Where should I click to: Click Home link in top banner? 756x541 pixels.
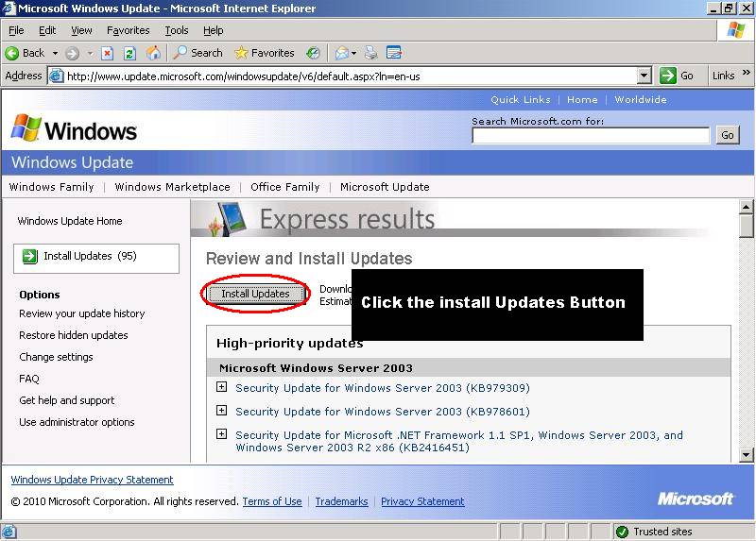[x=582, y=100]
